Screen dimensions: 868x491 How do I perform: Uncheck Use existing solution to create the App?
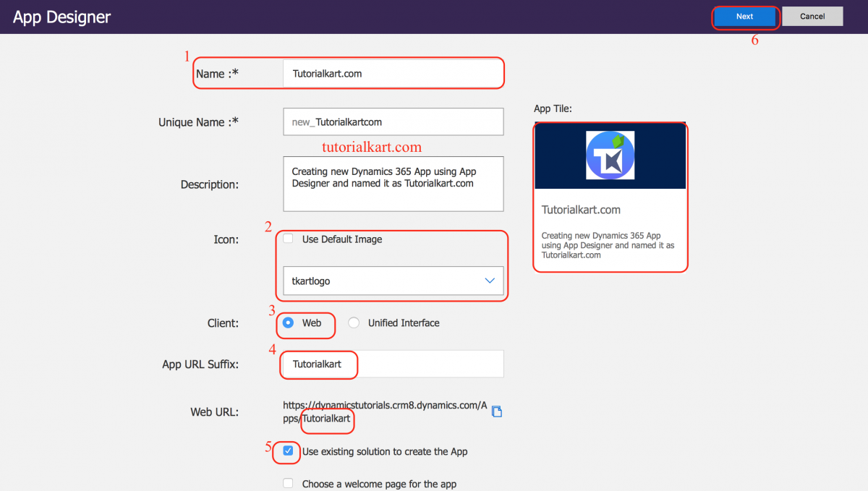click(289, 451)
